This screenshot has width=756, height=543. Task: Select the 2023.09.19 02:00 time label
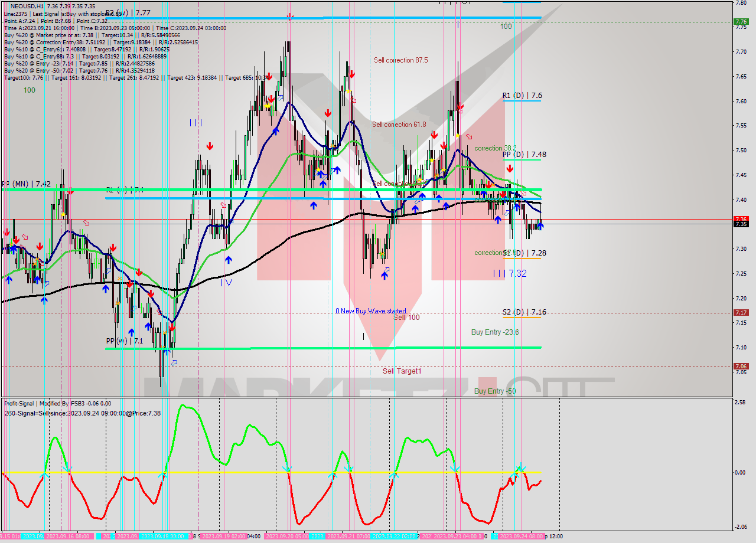[224, 537]
